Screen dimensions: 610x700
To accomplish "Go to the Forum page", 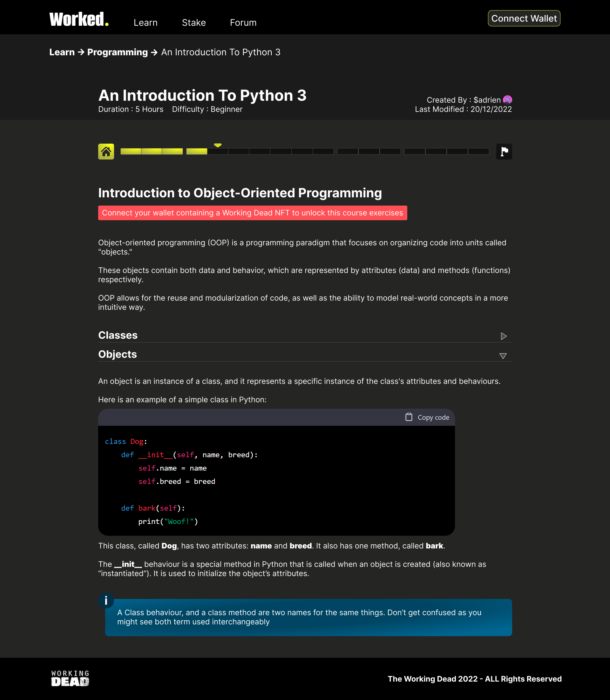I will 243,23.
